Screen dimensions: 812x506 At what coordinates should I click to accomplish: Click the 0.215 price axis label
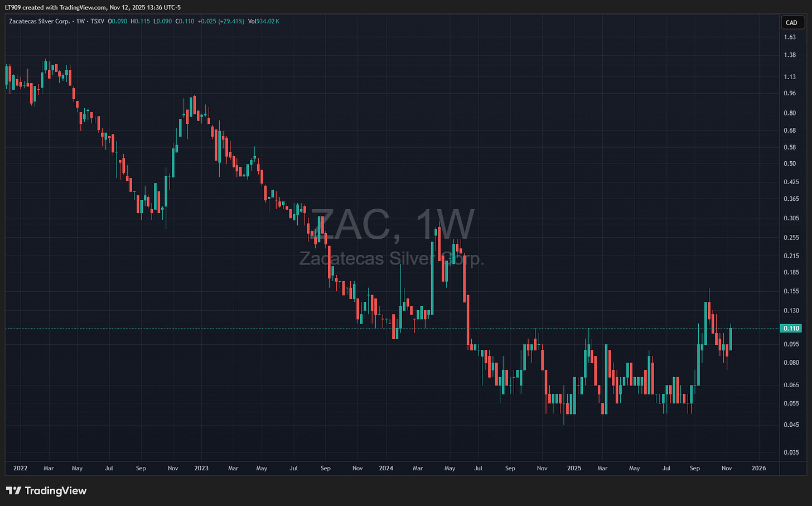tap(791, 256)
